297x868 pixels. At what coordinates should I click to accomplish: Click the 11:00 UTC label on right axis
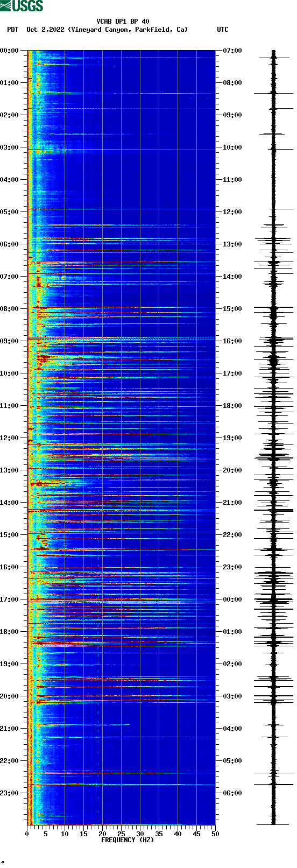pos(232,180)
